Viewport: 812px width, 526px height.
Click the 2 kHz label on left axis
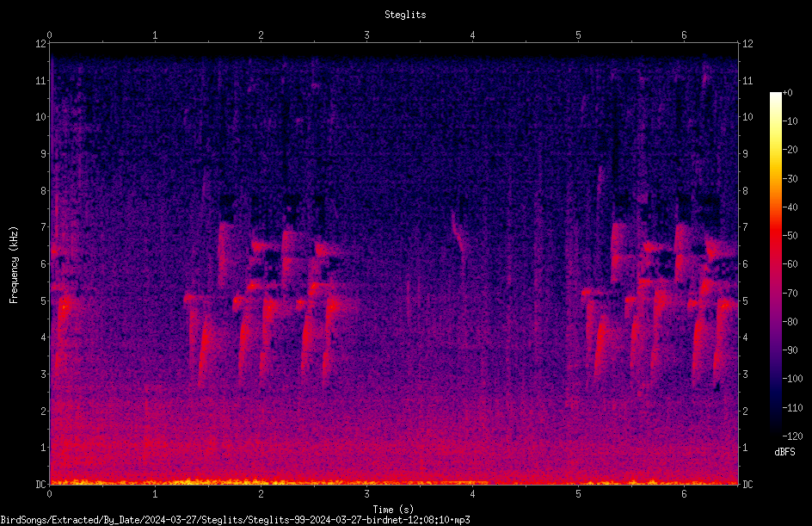(x=44, y=411)
